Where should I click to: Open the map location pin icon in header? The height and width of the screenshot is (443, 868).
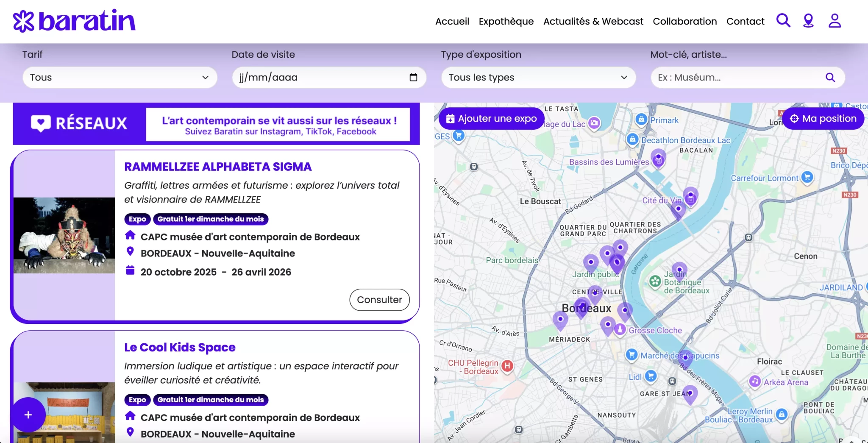pyautogui.click(x=808, y=20)
